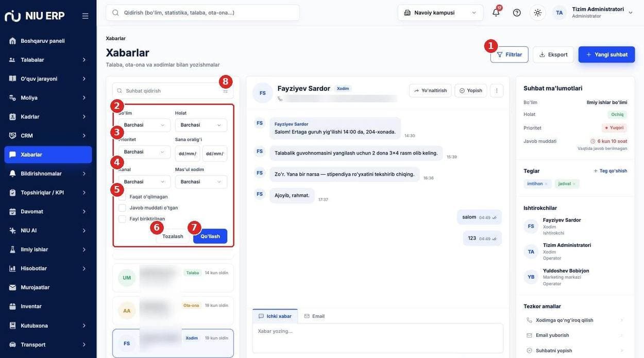Open the notifications bell
Viewport: 644px width, 358px height.
point(496,13)
